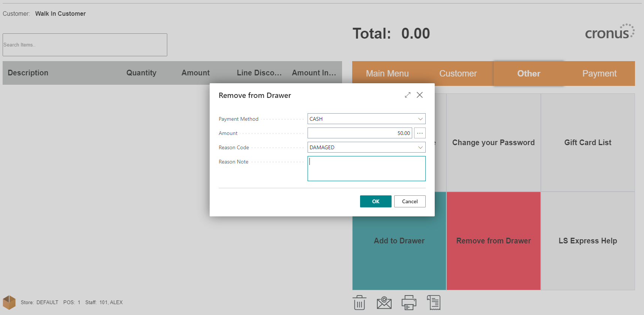
Task: Click the Search Items field
Action: pos(85,45)
